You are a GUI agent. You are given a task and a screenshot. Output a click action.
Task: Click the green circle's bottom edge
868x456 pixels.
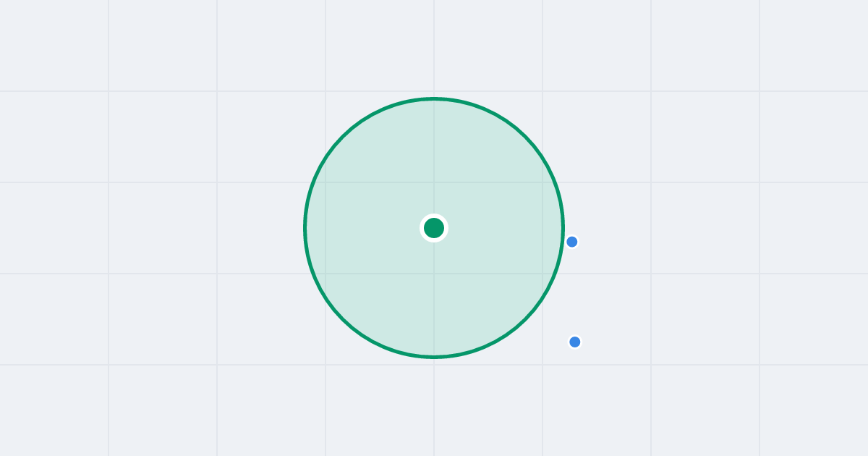coord(434,357)
